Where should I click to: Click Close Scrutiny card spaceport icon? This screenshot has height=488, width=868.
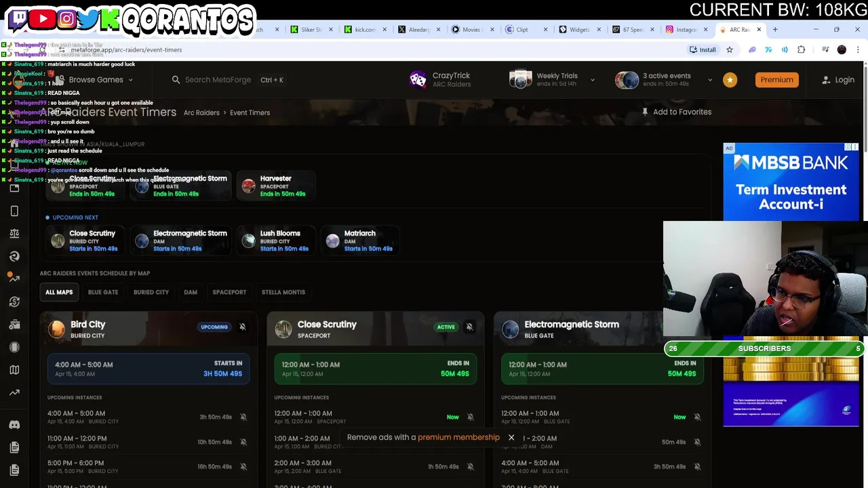(x=283, y=329)
